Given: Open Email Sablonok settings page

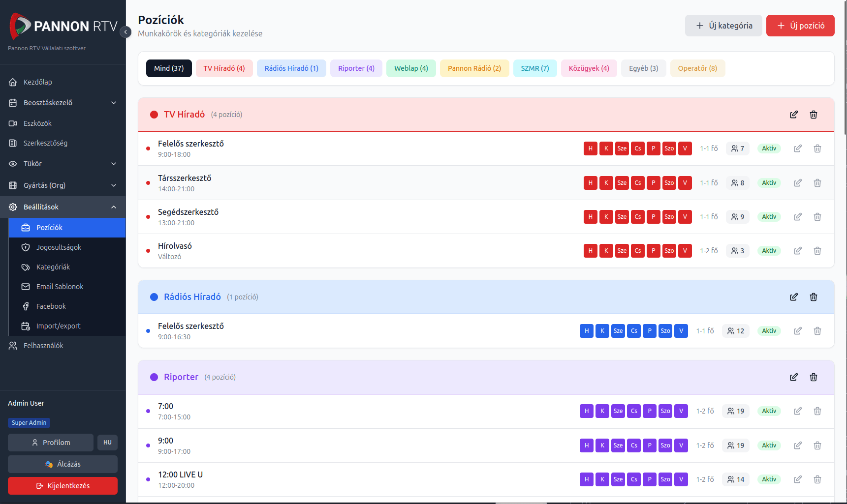Looking at the screenshot, I should tap(67, 287).
